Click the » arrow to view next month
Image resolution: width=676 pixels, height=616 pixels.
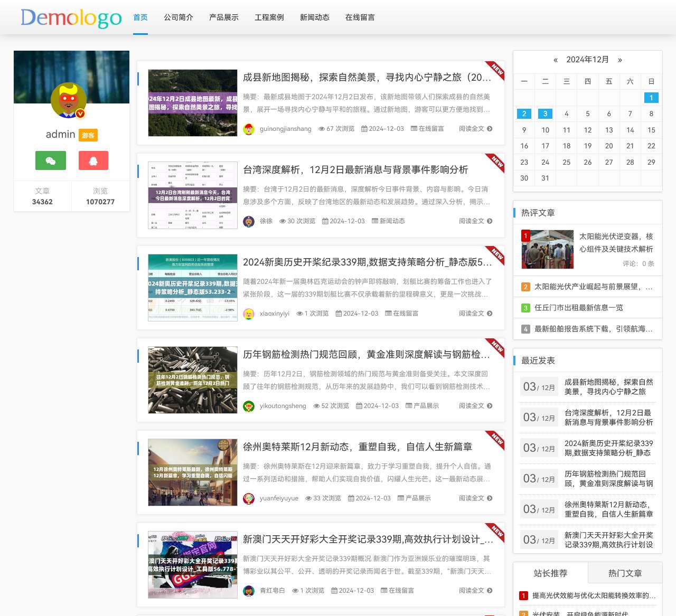[x=619, y=60]
